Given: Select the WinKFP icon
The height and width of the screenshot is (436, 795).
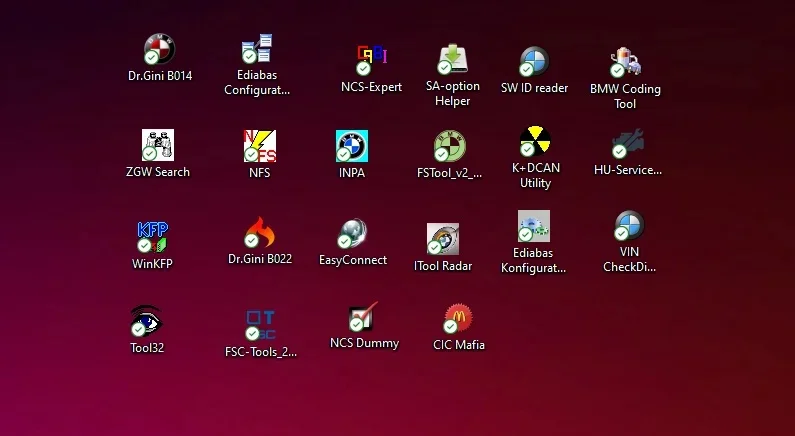Looking at the screenshot, I should pos(152,237).
